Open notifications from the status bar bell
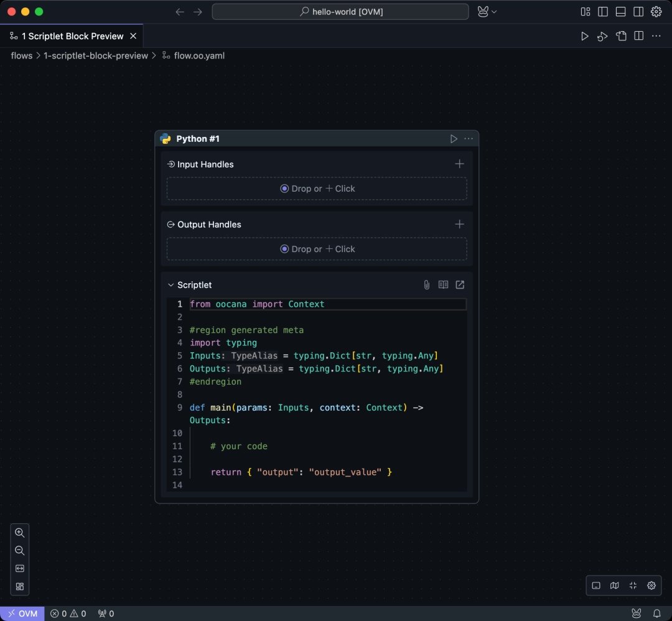Viewport: 672px width, 621px height. tap(658, 614)
